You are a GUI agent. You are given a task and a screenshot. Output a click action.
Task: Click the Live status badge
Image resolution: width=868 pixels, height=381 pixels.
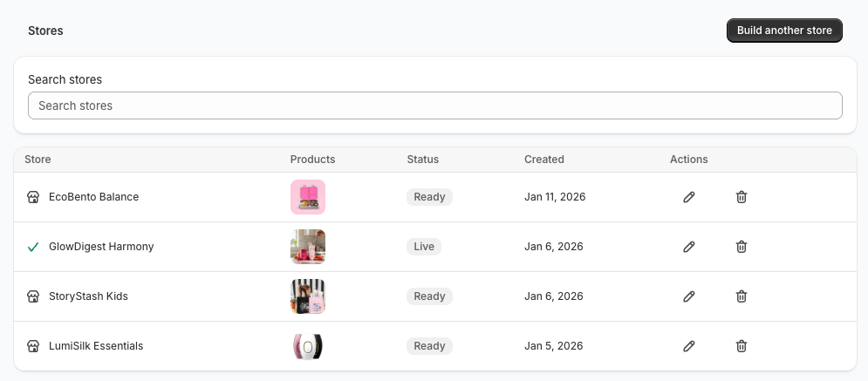click(424, 247)
